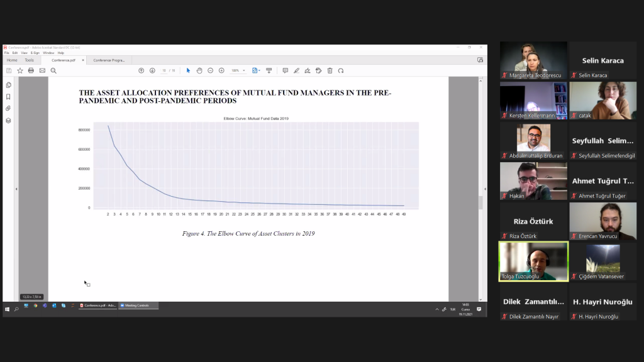Open Chrome from the taskbar
The image size is (644, 362).
click(x=35, y=306)
